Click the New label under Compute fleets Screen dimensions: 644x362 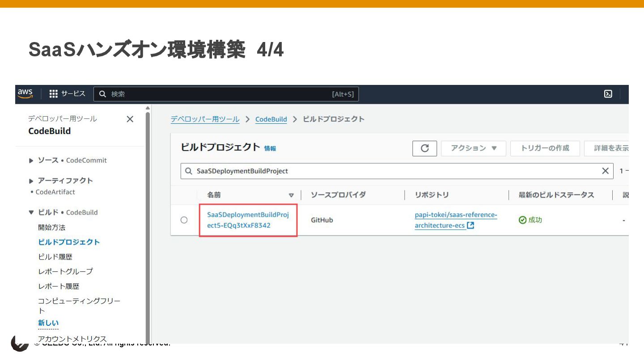(48, 323)
